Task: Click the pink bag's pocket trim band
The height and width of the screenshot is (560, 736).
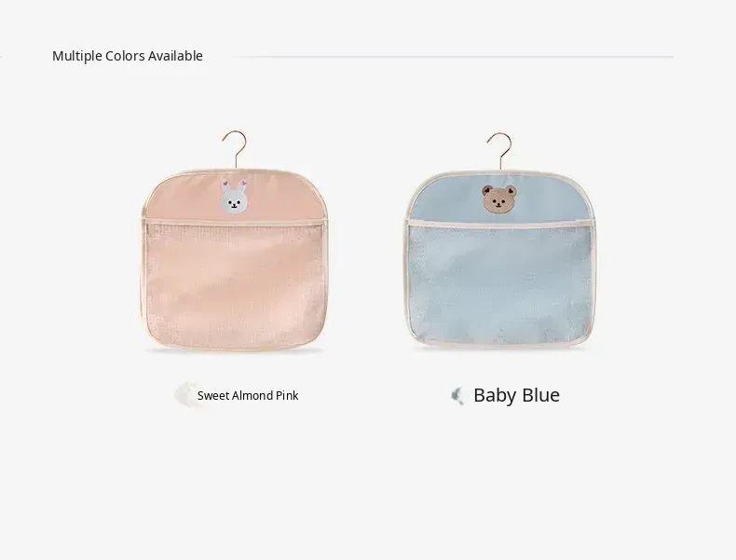Action: click(x=233, y=222)
